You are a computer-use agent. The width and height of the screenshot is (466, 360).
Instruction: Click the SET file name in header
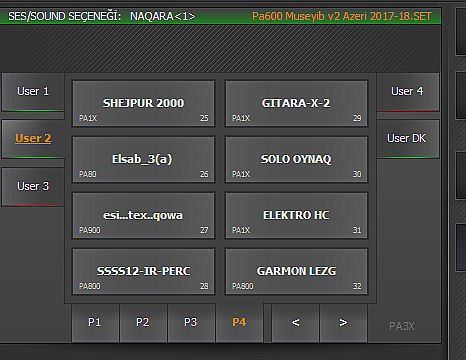pyautogui.click(x=342, y=16)
